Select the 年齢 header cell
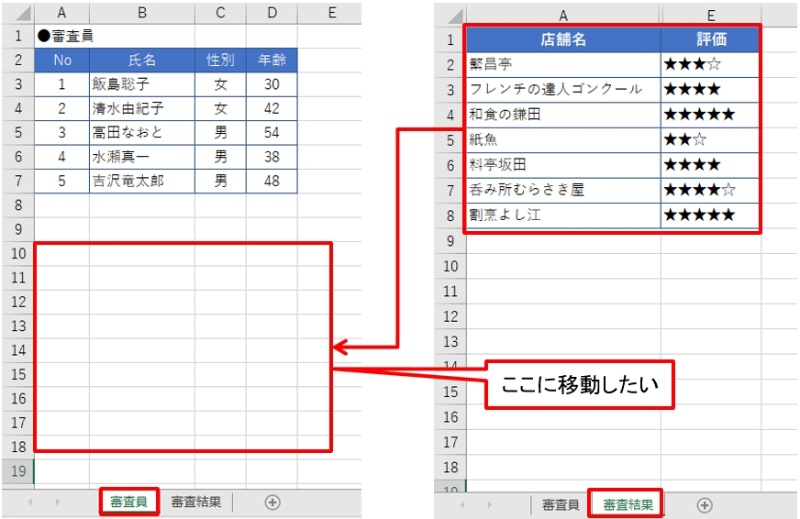Image resolution: width=800 pixels, height=519 pixels. (x=271, y=59)
